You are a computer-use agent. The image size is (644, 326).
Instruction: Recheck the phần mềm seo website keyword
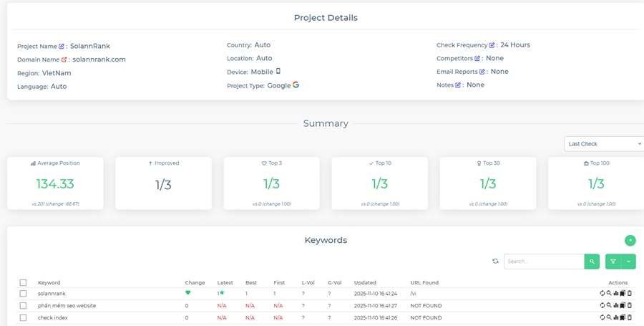pyautogui.click(x=602, y=305)
